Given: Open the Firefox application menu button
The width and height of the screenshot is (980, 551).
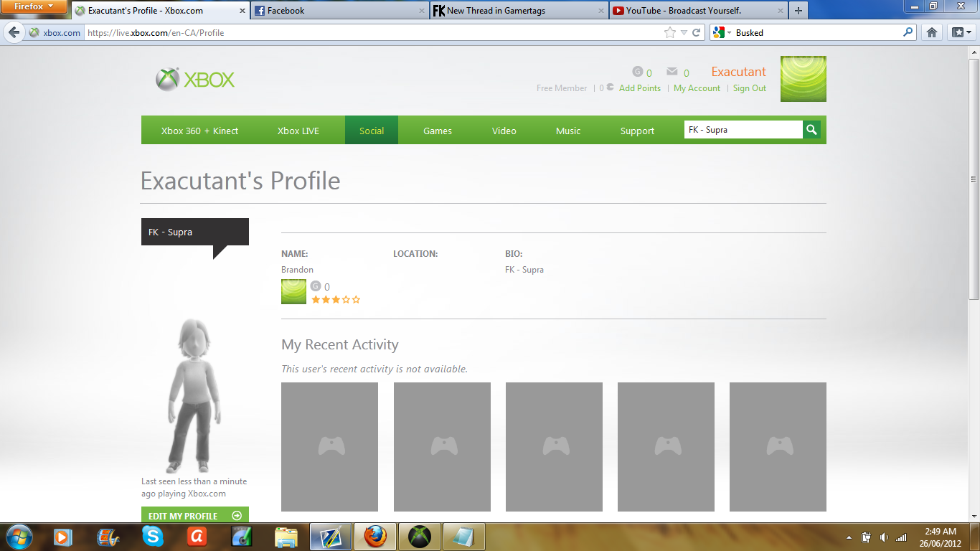Looking at the screenshot, I should click(34, 7).
